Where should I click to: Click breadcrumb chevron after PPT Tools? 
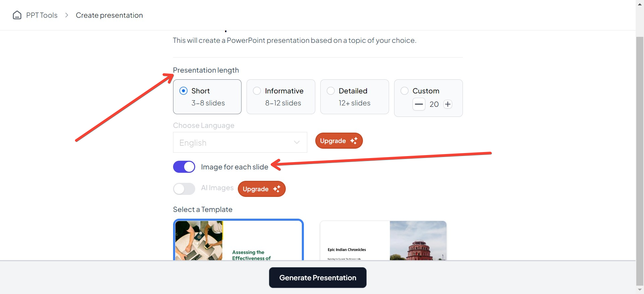pyautogui.click(x=67, y=15)
